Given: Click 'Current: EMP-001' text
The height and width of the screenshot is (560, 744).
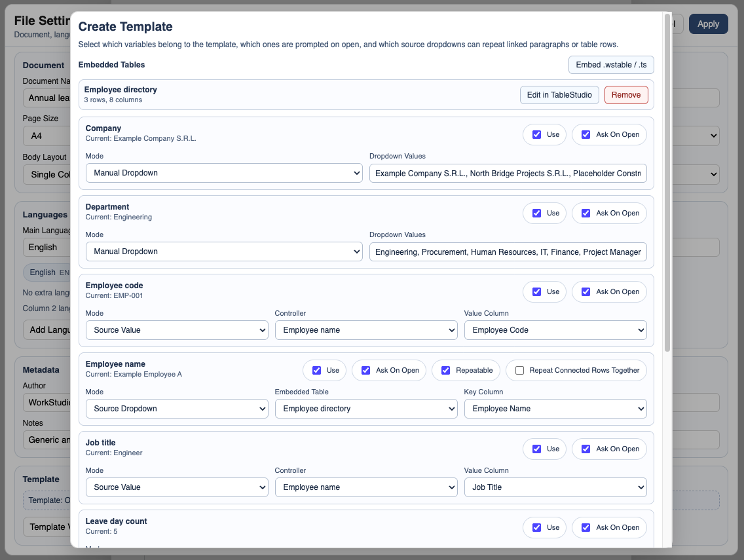Looking at the screenshot, I should 114,295.
